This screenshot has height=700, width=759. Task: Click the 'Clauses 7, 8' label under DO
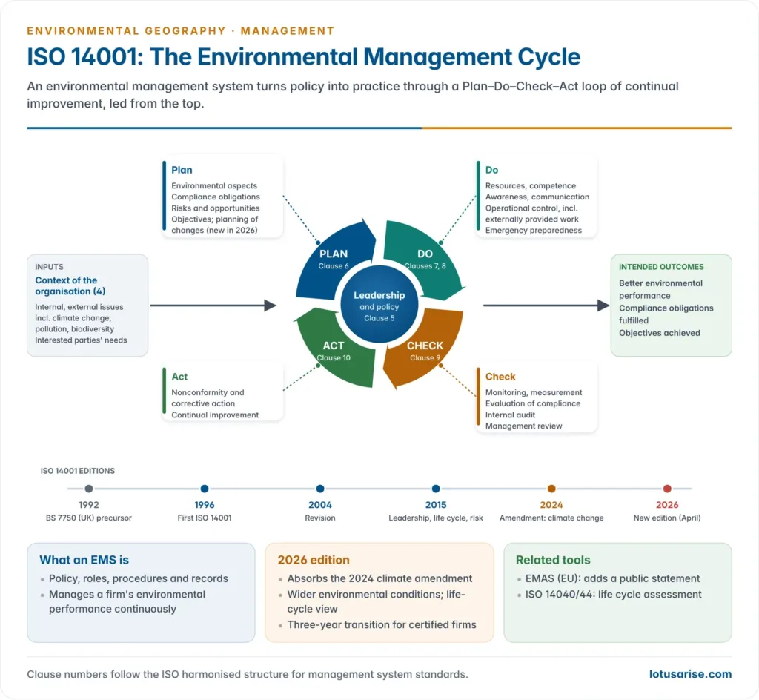click(425, 266)
